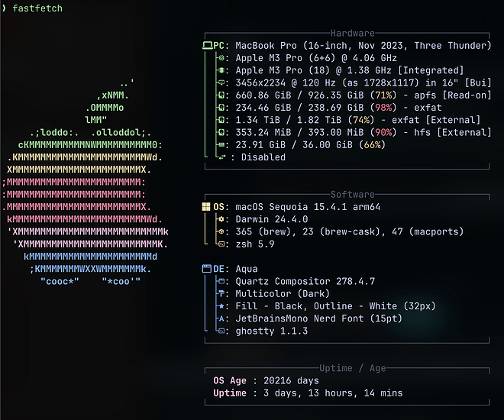Image resolution: width=504 pixels, height=420 pixels.
Task: Click the laptop icon beside PC
Action: (207, 46)
